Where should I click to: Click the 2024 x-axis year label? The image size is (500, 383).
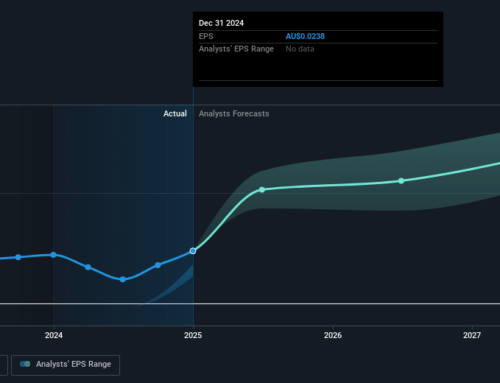tap(54, 335)
